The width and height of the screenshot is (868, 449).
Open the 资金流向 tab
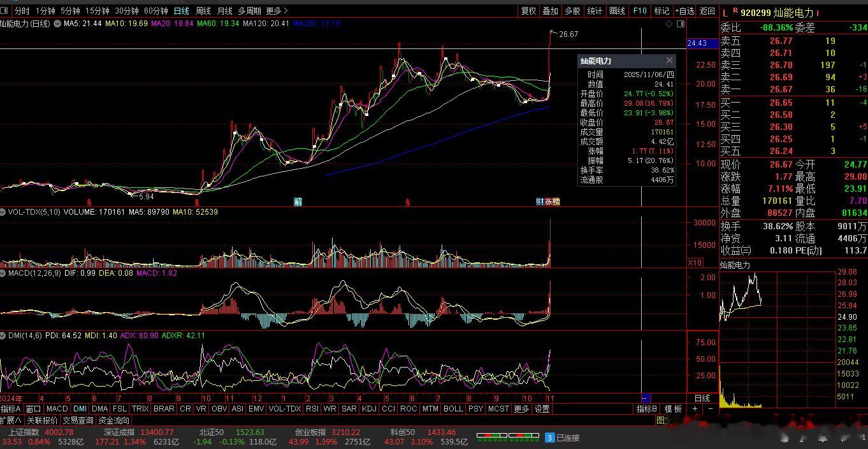pos(114,420)
